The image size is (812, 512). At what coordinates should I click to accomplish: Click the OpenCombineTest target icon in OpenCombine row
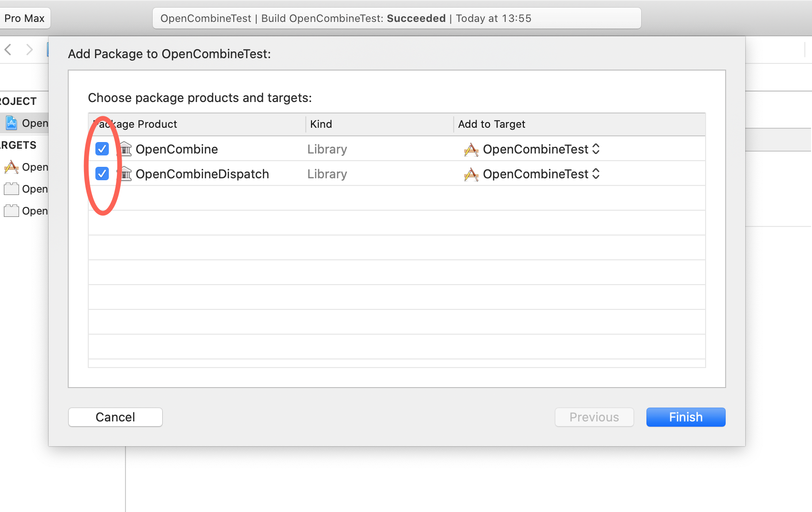pos(471,149)
